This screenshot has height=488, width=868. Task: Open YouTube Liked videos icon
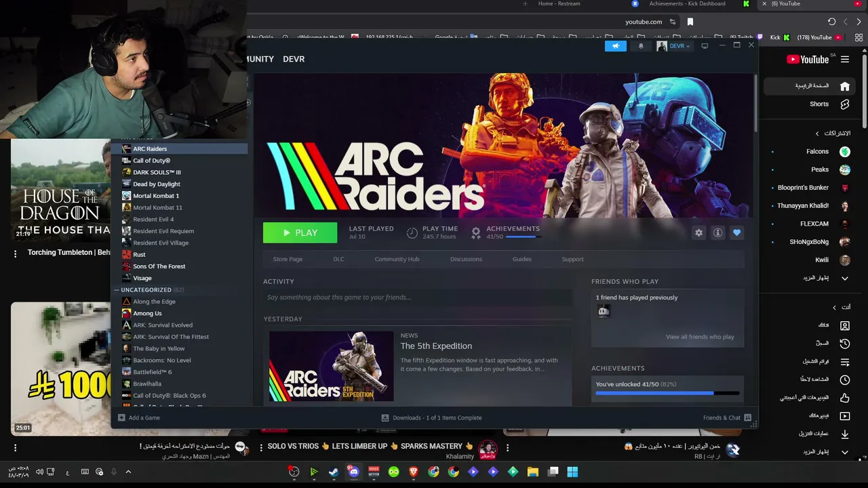[845, 398]
